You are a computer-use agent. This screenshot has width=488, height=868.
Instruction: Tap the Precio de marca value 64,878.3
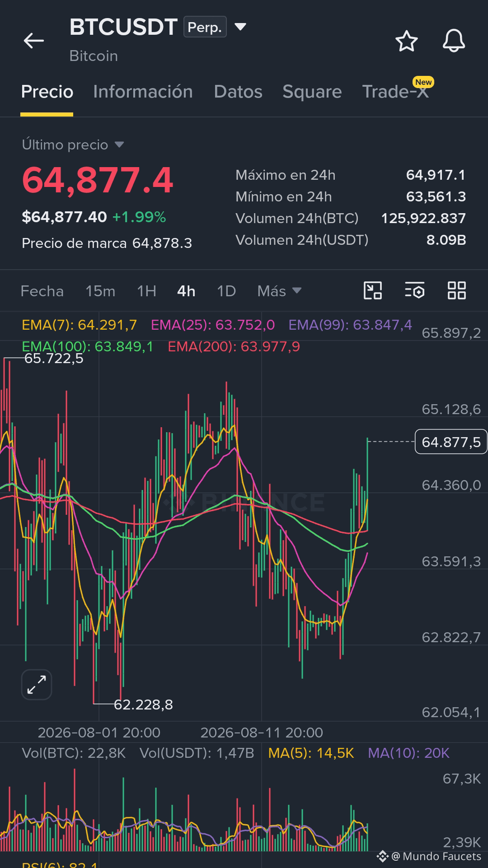pos(162,243)
